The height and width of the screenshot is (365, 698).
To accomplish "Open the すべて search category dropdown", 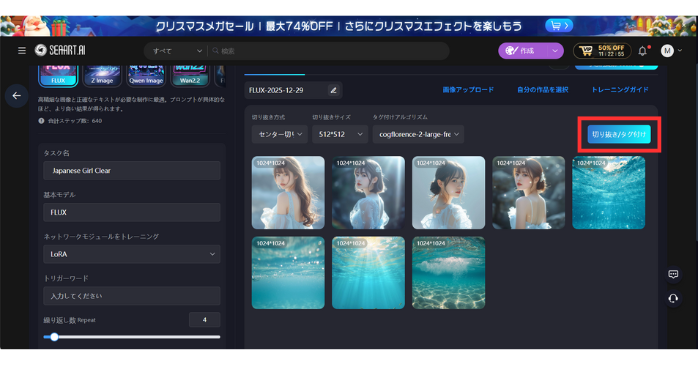I will point(177,51).
